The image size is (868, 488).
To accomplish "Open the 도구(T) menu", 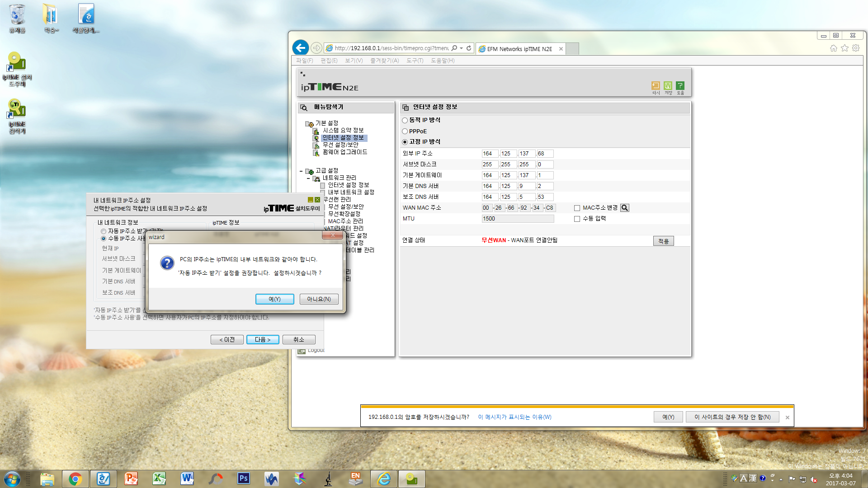I will point(415,61).
